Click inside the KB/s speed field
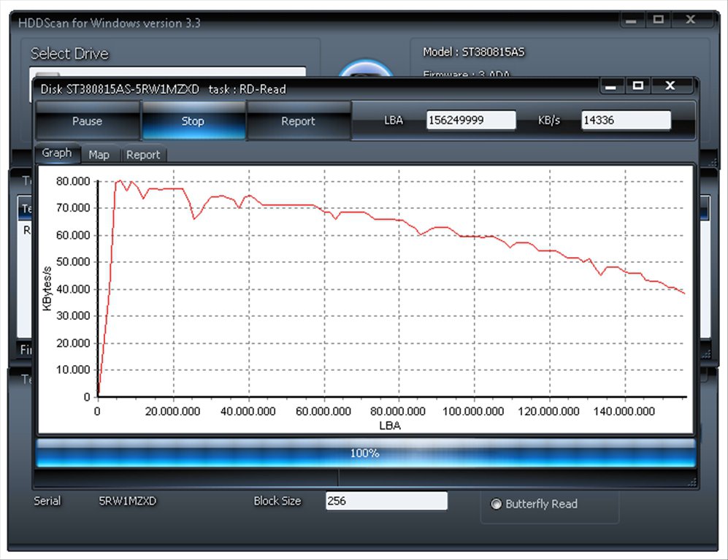The height and width of the screenshot is (560, 728). click(x=625, y=119)
